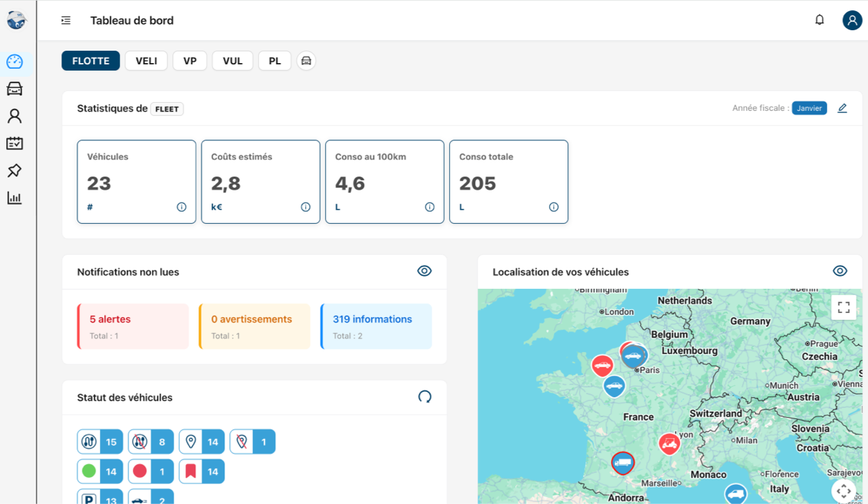Image resolution: width=868 pixels, height=504 pixels.
Task: Click the app logo at top left
Action: tap(16, 21)
